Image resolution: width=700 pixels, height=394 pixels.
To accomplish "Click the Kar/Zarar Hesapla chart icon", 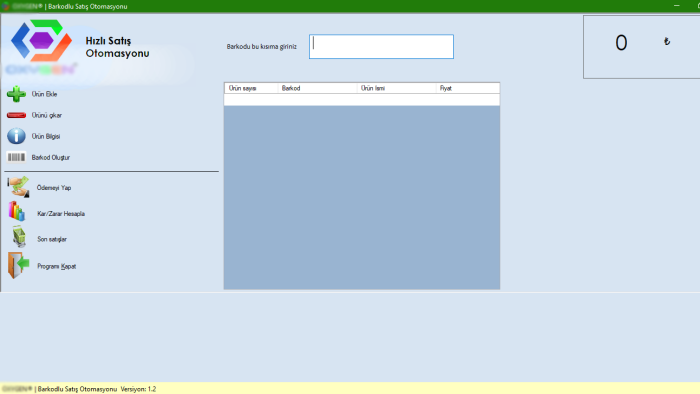I will 17,211.
